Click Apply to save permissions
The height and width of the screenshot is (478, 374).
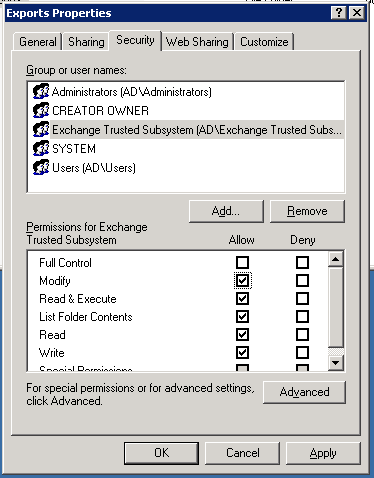[323, 453]
